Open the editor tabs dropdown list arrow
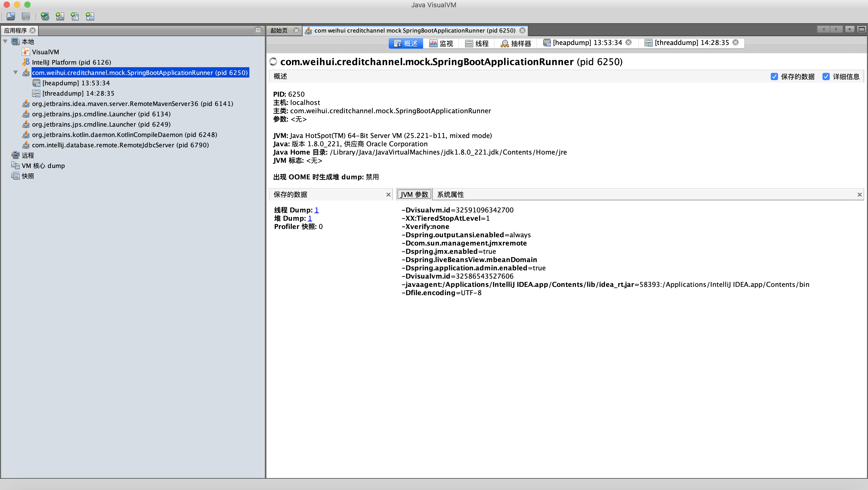Screen dimensions: 868x490 [x=849, y=30]
